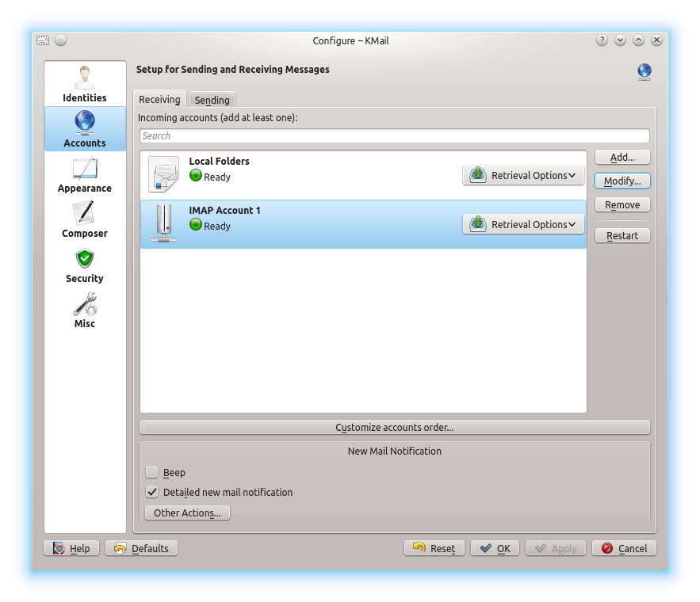Open Other Actions... for notifications
The image size is (700, 602).
[188, 512]
